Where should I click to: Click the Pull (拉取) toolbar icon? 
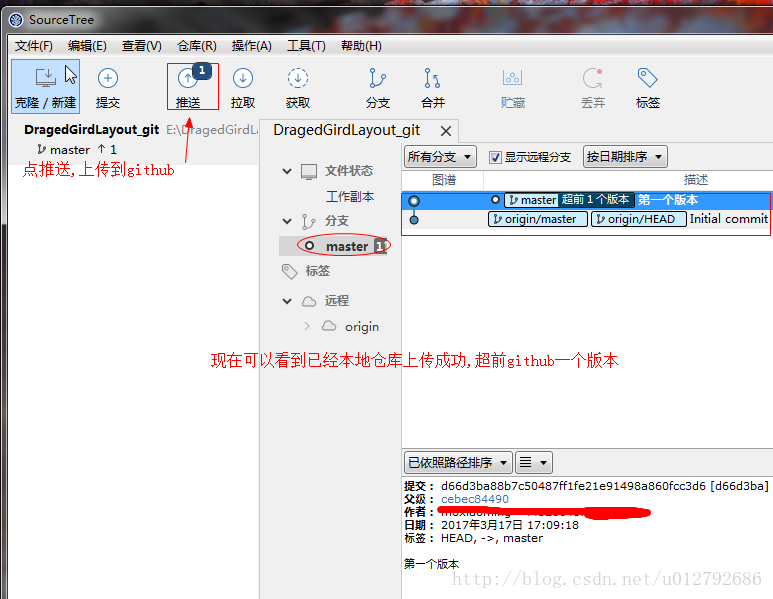243,78
